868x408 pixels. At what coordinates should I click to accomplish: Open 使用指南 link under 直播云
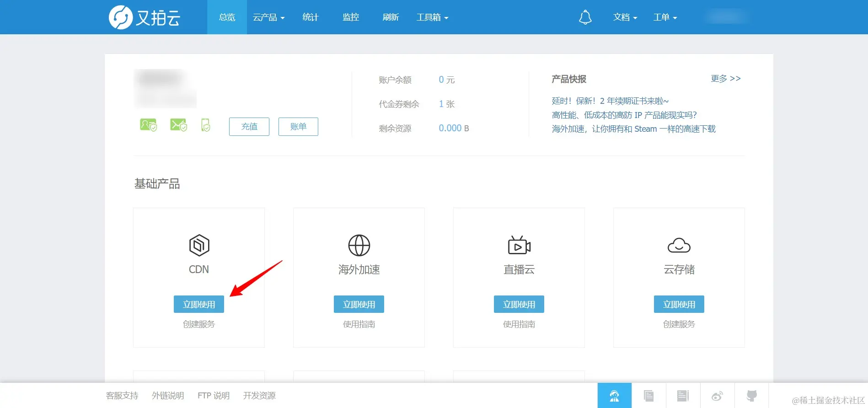tap(519, 324)
